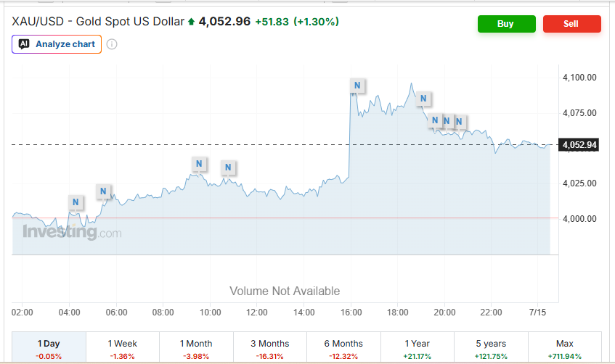Switch to the Max timeframe
The width and height of the screenshot is (615, 364).
(565, 347)
